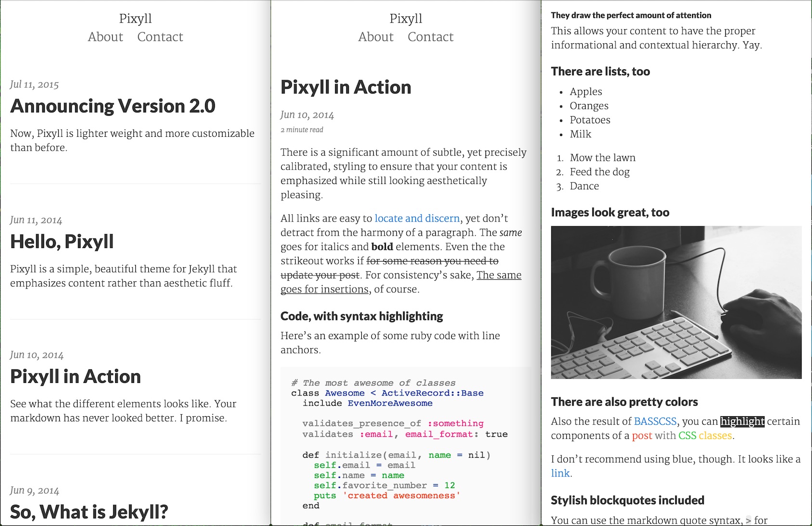The image size is (812, 526).
Task: Open the Pixyll site title in the left panel
Action: pos(135,18)
